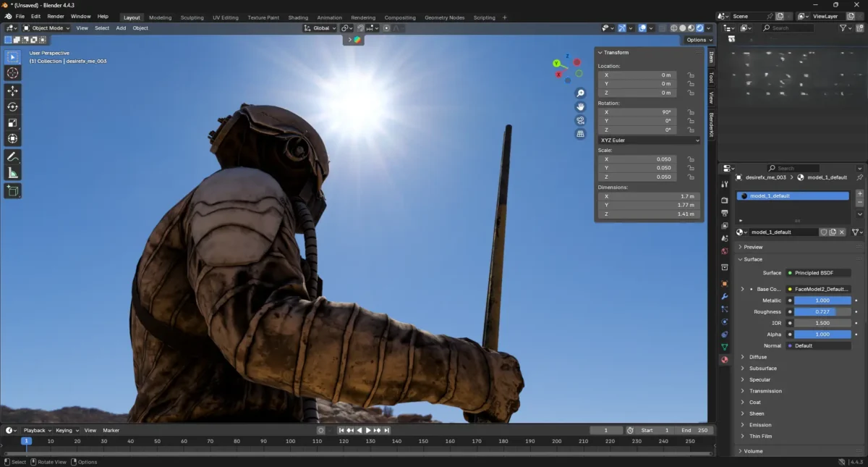The height and width of the screenshot is (467, 868).
Task: Toggle proportional editing in the header
Action: click(386, 28)
